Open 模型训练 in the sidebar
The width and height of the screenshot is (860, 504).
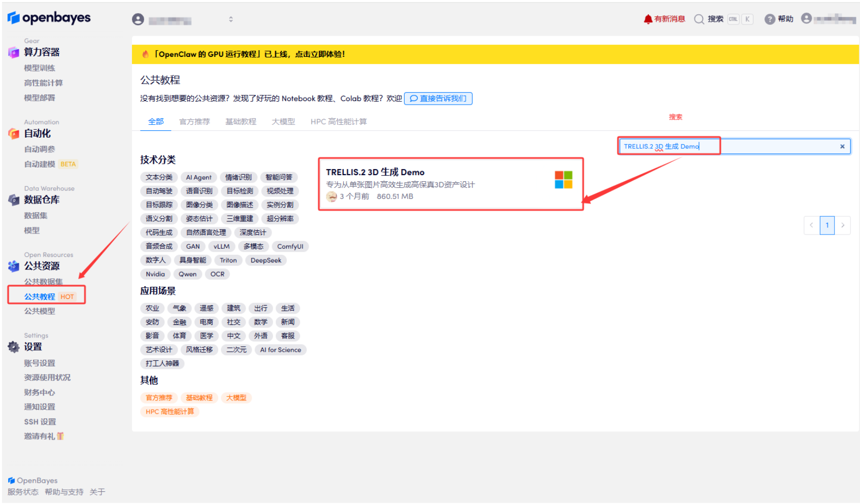pyautogui.click(x=40, y=68)
